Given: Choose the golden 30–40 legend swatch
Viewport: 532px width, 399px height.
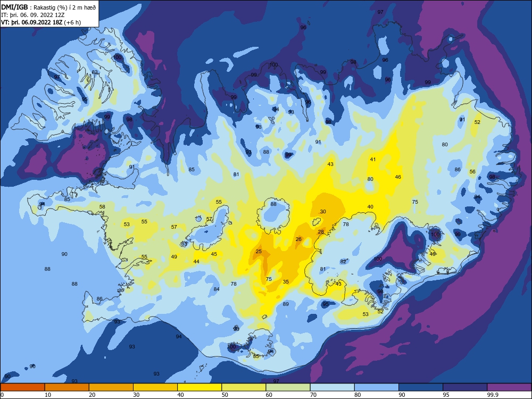Looking at the screenshot, I should 155,387.
